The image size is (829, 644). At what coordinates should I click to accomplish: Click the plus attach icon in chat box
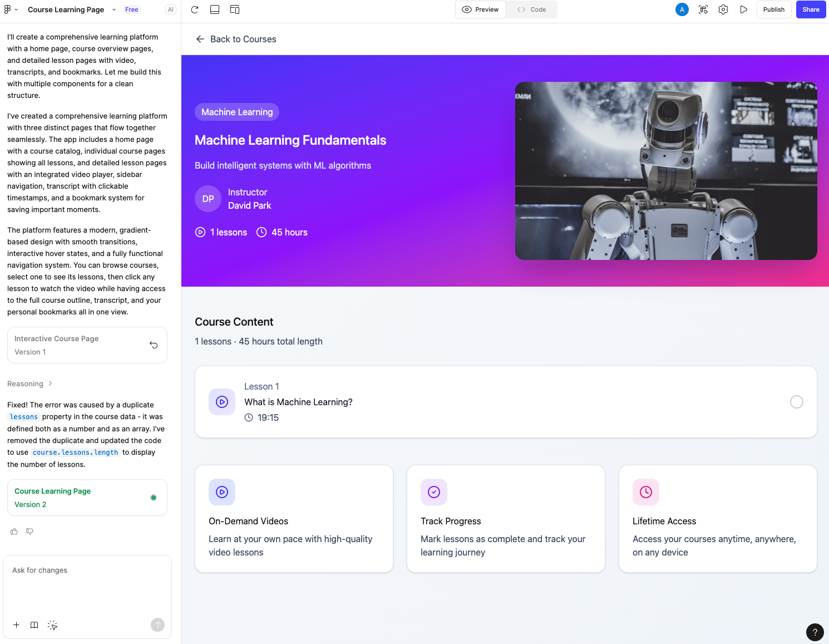16,625
